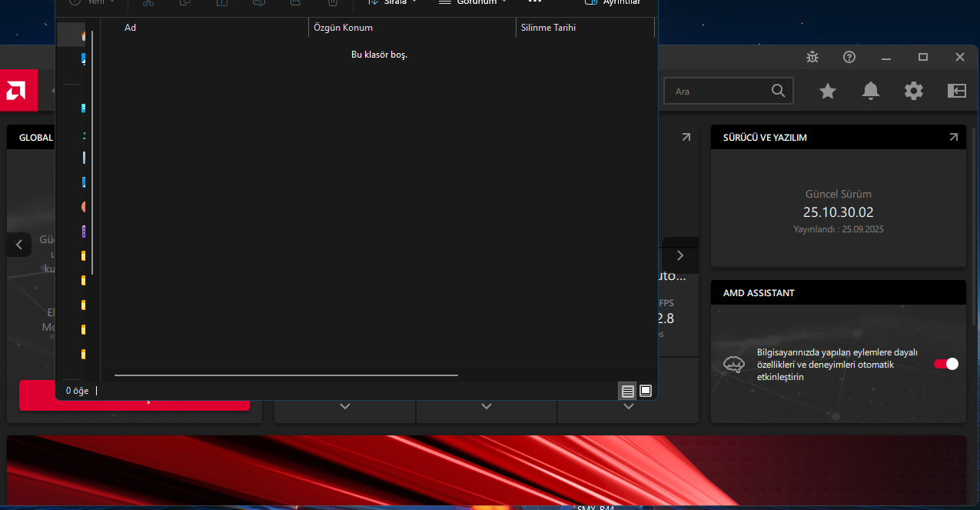Screen dimensions: 980x510
Task: Click the AMD logo home button
Action: click(18, 91)
